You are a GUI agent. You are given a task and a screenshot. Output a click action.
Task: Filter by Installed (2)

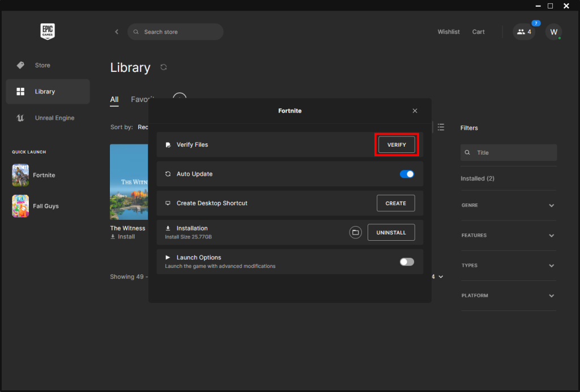477,178
